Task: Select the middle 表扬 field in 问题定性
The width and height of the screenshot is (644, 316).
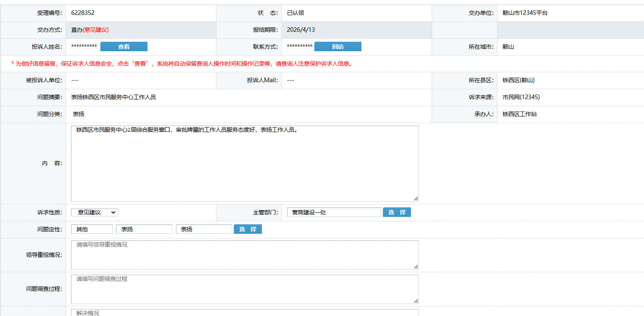Action: [144, 229]
